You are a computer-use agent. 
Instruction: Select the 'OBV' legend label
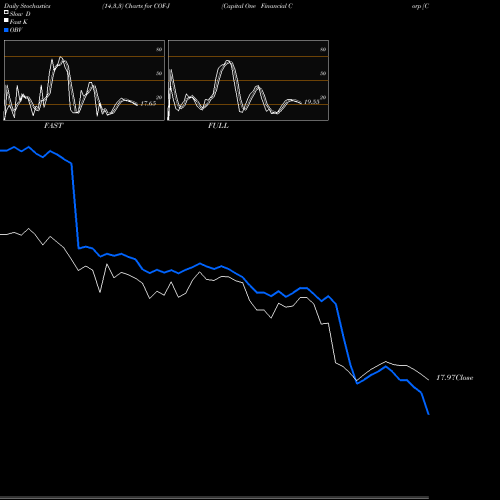click(16, 30)
